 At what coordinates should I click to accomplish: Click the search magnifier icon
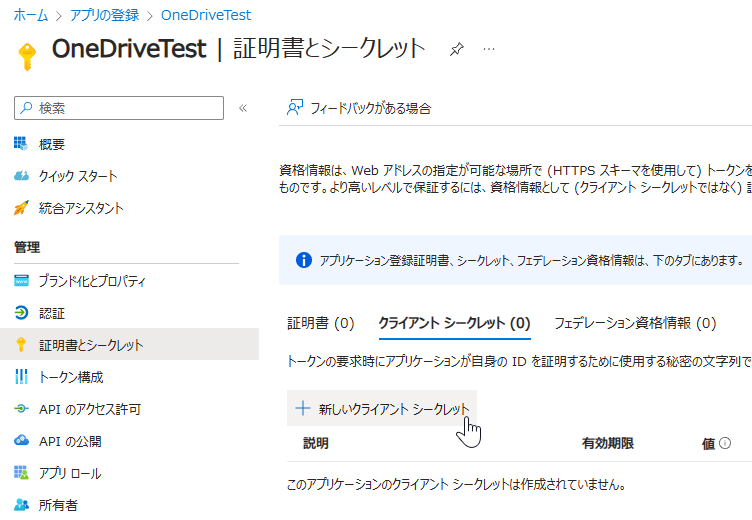click(x=26, y=108)
